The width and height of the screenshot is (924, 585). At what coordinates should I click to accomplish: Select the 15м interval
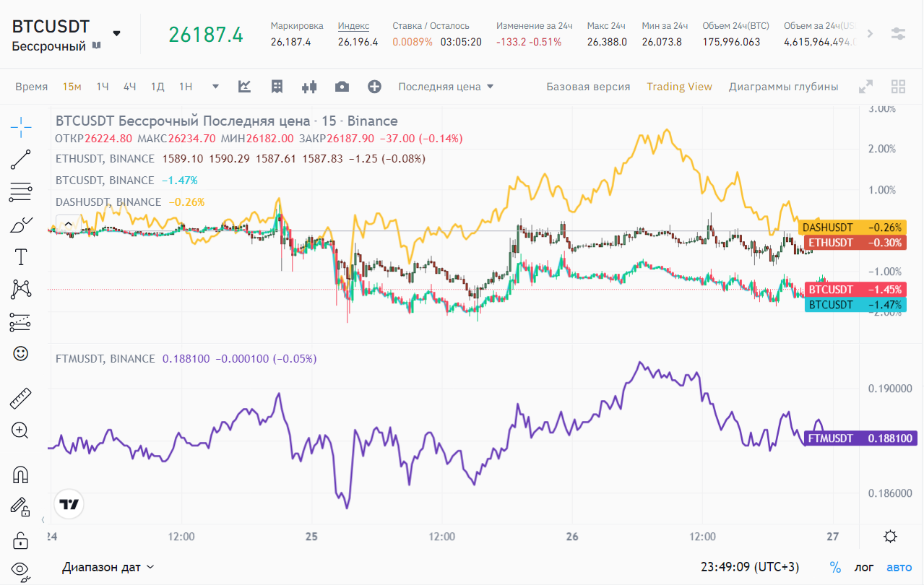(72, 87)
